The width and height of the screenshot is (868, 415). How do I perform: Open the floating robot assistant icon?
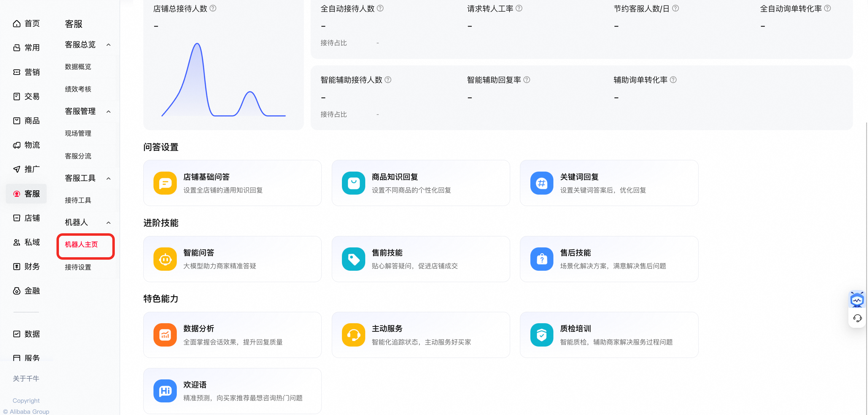857,300
